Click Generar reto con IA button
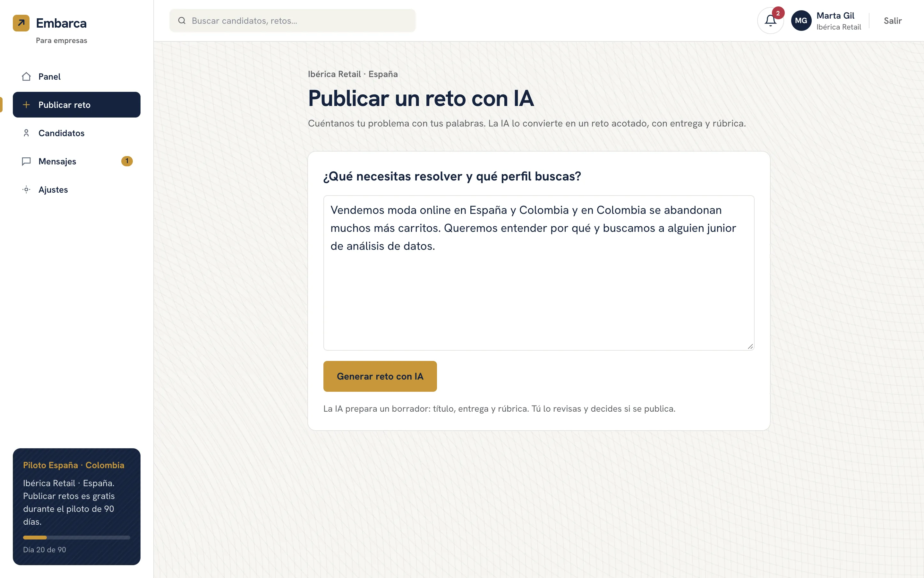 (x=380, y=376)
